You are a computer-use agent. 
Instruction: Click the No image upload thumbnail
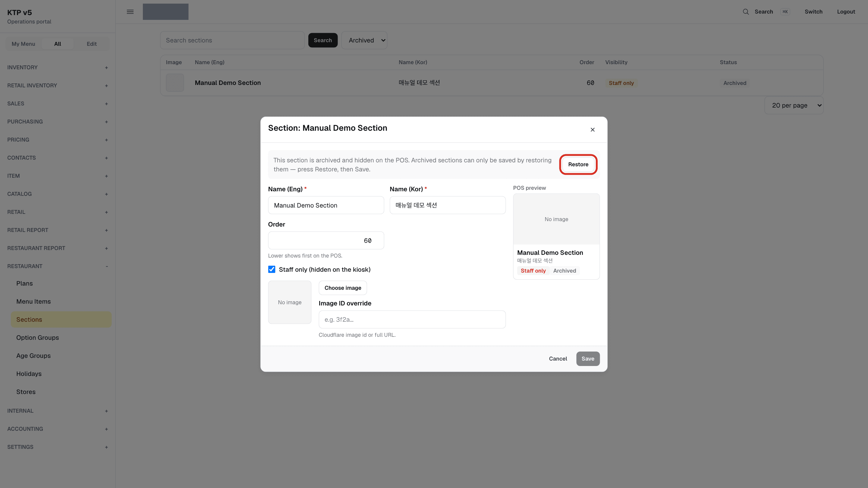[289, 302]
